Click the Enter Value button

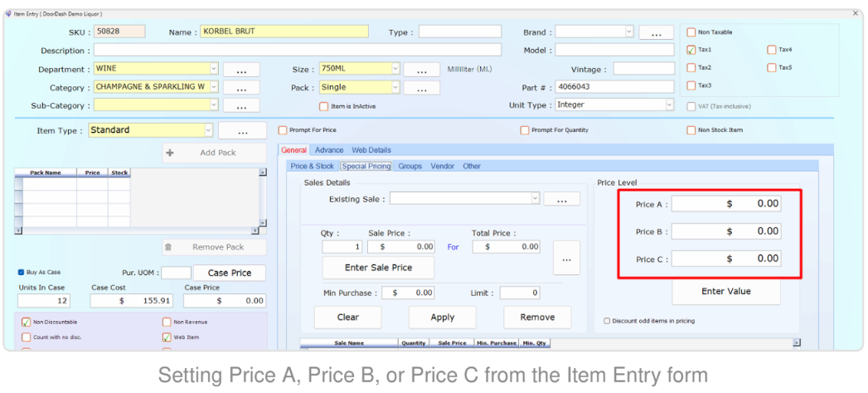pos(726,291)
